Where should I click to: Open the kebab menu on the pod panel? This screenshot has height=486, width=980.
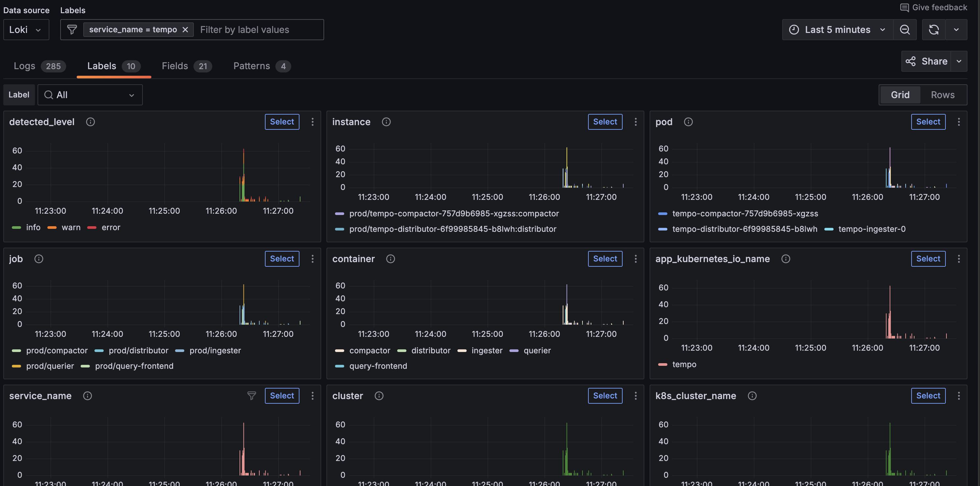point(959,122)
